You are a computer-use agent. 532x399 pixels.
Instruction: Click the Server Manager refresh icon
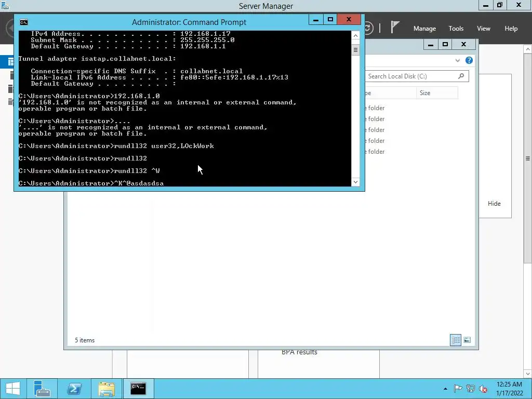click(x=369, y=28)
